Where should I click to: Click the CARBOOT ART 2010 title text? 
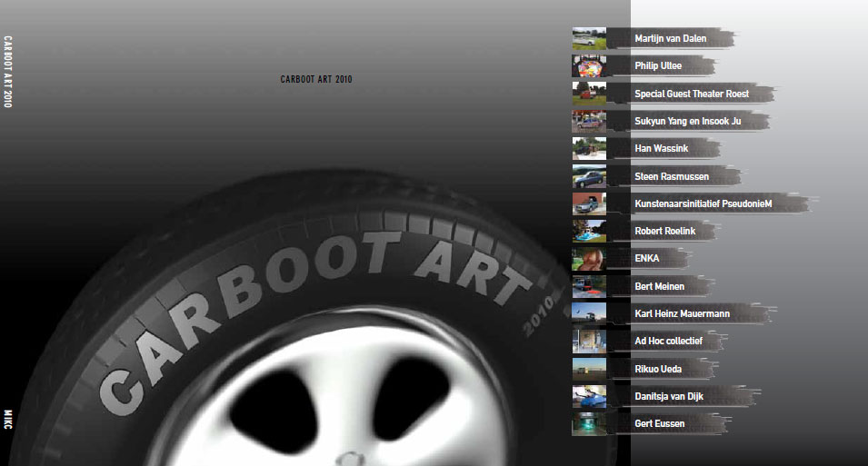(316, 80)
